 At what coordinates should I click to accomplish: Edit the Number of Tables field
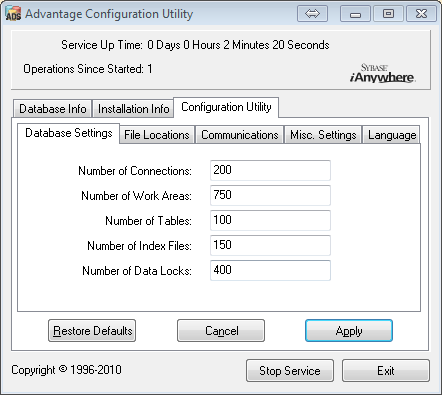point(270,220)
